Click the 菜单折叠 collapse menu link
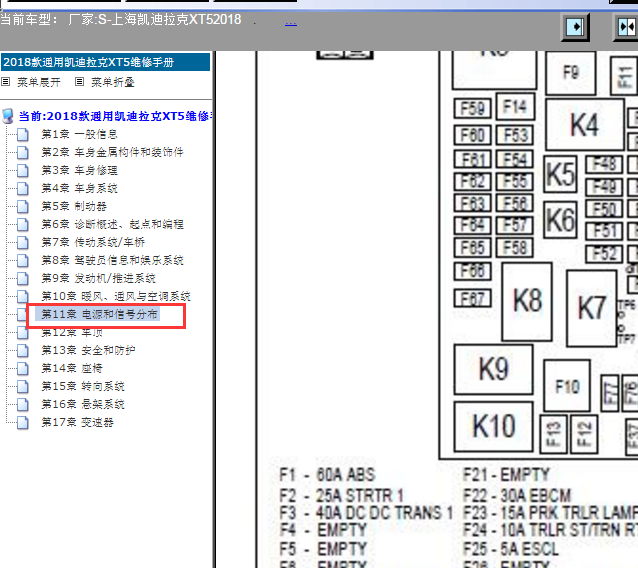Image resolution: width=638 pixels, height=568 pixels. [x=113, y=82]
